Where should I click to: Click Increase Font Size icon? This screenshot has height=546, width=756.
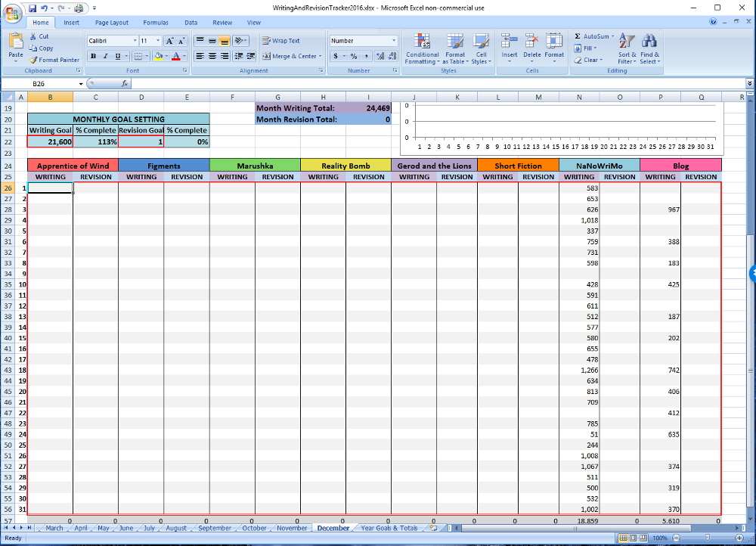tap(170, 41)
